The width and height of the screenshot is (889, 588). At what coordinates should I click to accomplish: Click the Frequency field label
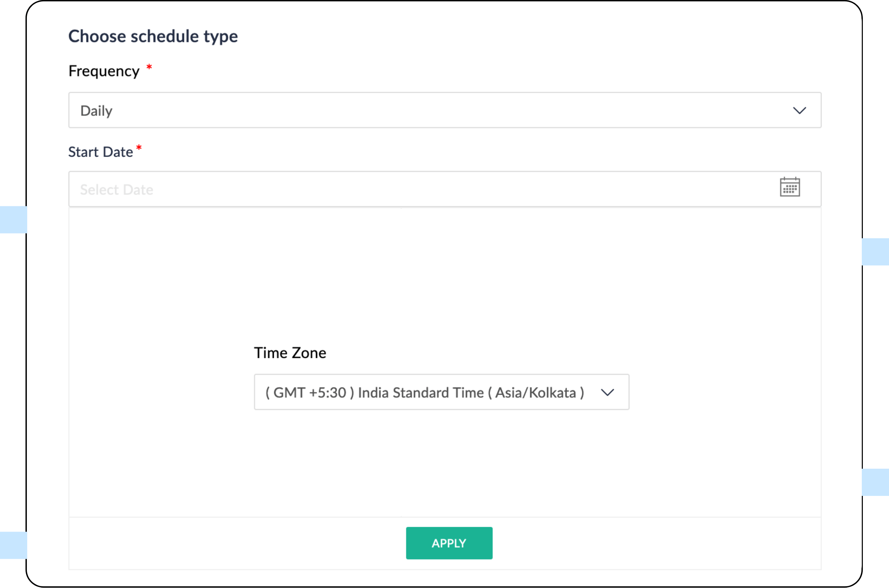click(x=104, y=71)
